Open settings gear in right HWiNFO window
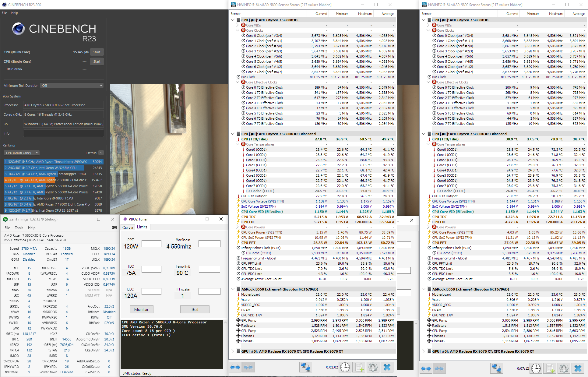 click(x=564, y=368)
